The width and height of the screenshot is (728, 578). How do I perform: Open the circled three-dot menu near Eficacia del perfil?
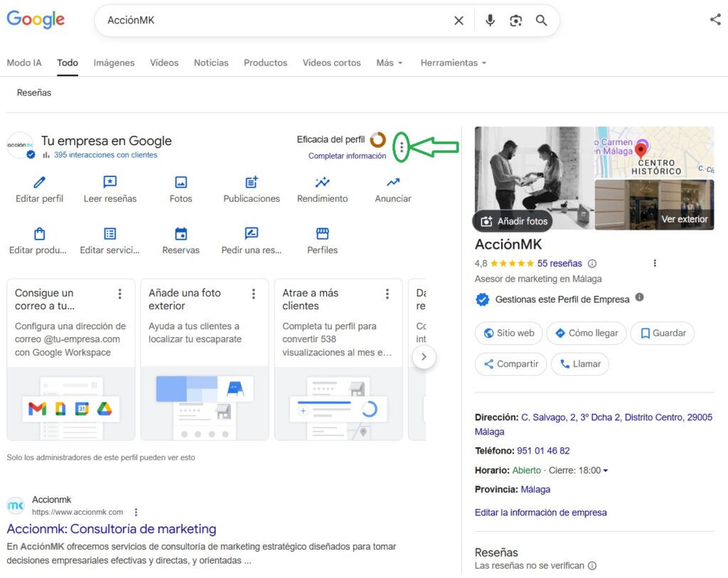402,147
